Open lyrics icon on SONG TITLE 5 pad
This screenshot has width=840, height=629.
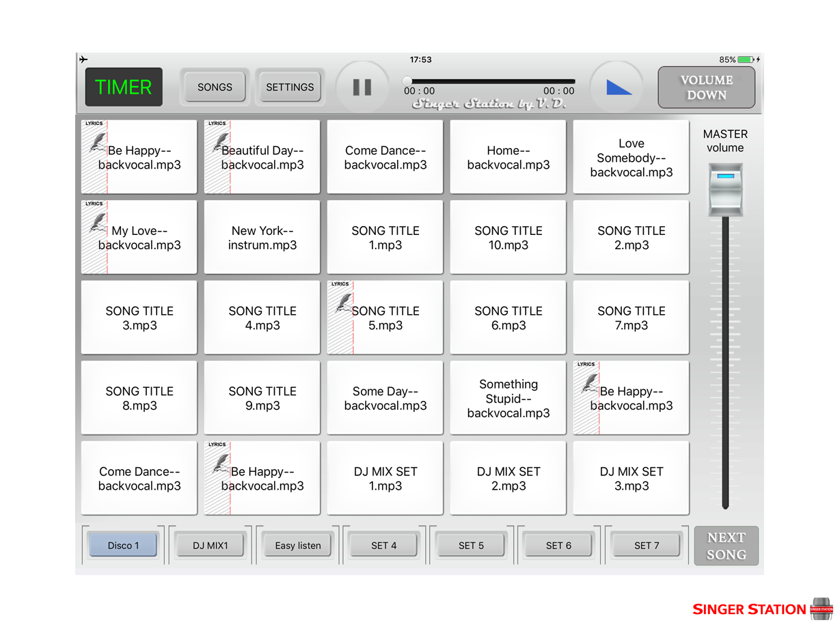pos(342,301)
